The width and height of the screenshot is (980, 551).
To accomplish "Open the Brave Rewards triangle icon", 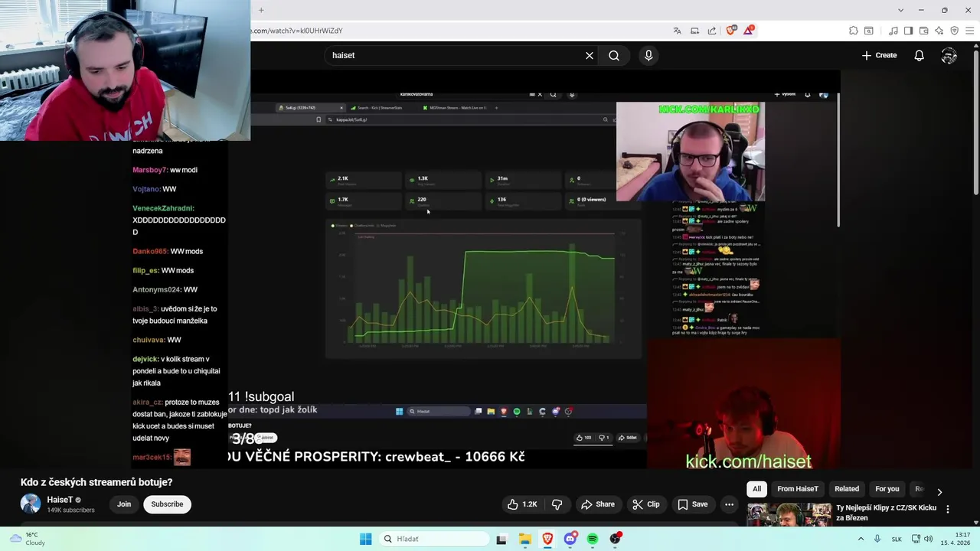I will pos(749,31).
